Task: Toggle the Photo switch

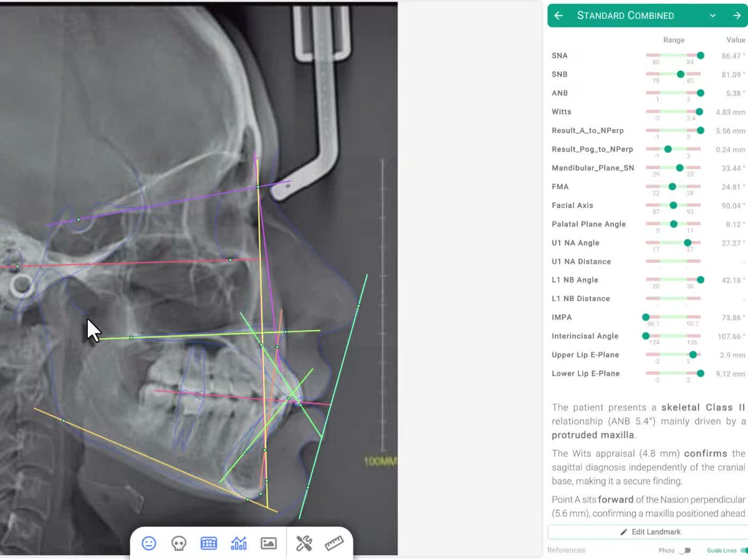Action: (x=685, y=551)
